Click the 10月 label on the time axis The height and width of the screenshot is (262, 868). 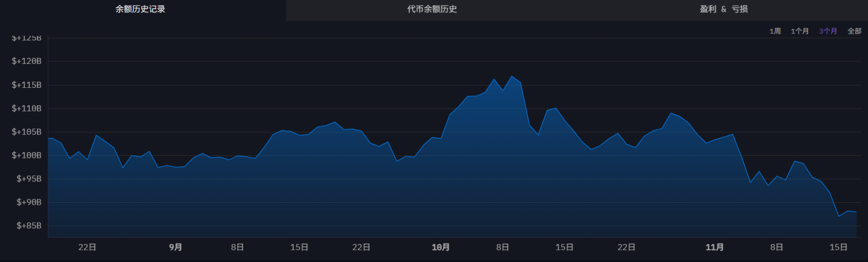440,247
